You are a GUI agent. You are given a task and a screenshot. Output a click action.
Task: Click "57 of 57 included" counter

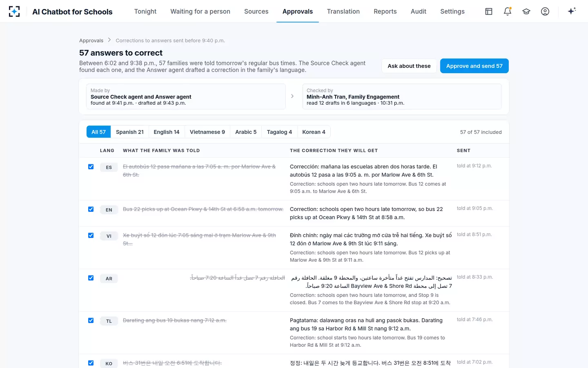481,132
